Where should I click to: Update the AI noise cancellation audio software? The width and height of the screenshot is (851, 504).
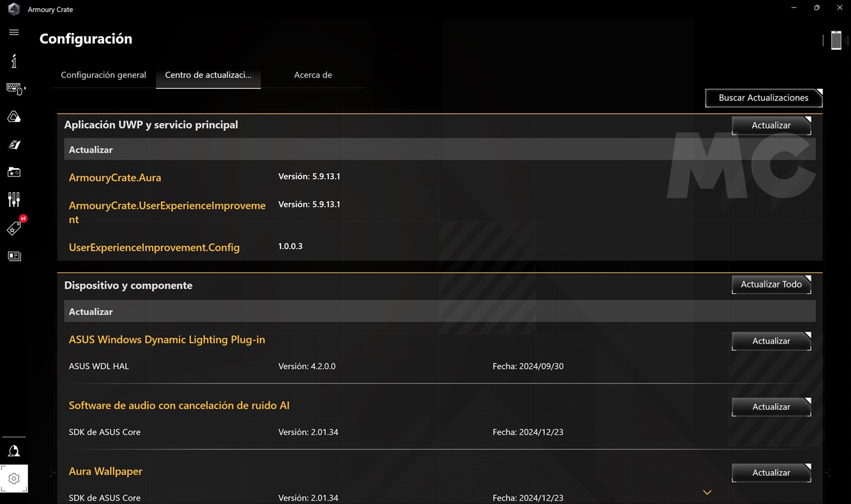click(x=771, y=407)
